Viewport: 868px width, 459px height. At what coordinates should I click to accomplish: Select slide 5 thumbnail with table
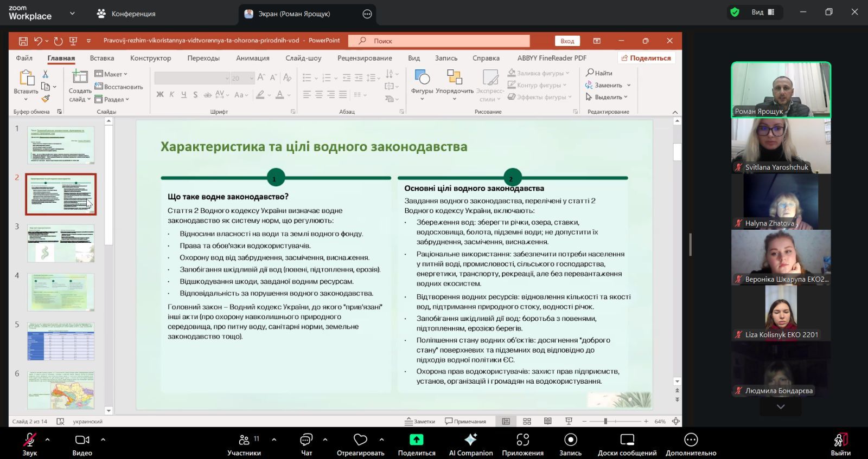pyautogui.click(x=61, y=341)
